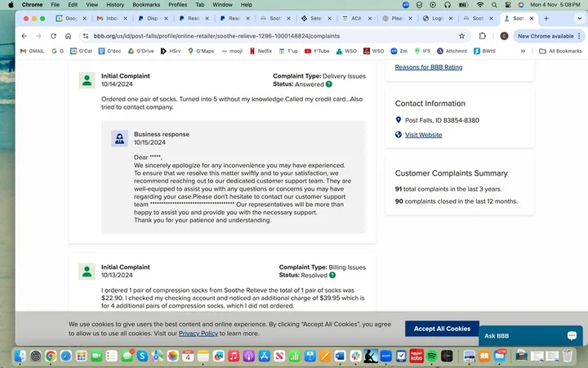Expand the bookmarks bar overflow chevron
This screenshot has width=588, height=368.
coord(523,51)
